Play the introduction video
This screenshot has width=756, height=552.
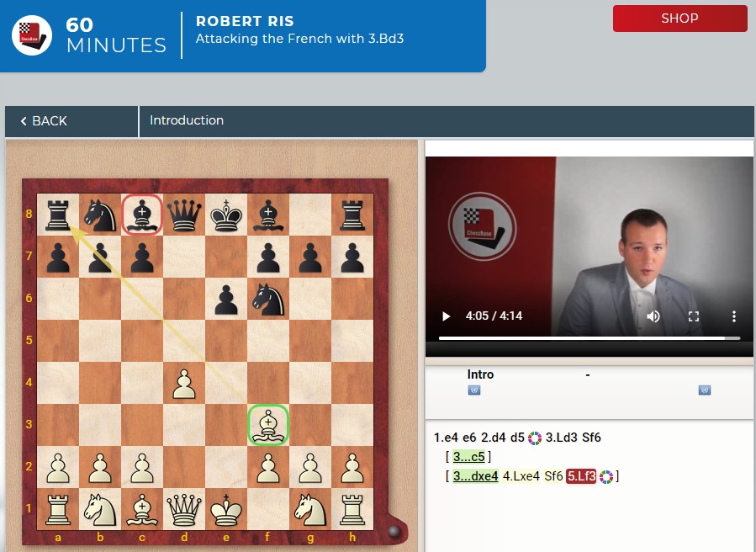tap(447, 316)
